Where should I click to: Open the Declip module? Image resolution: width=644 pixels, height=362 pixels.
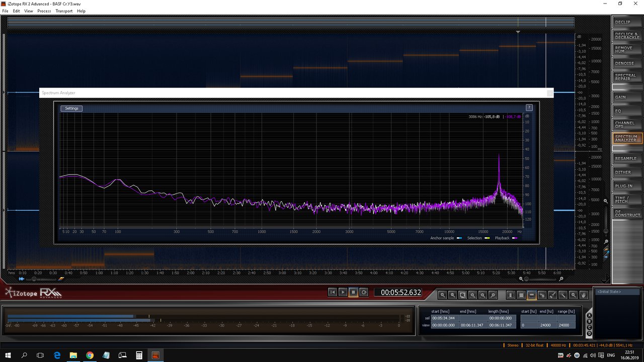[626, 22]
